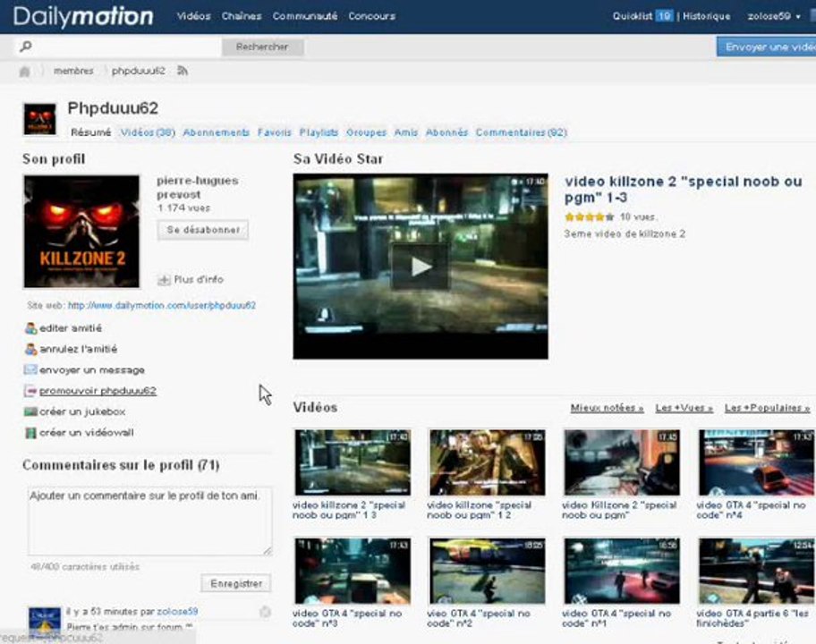Switch to Commentaires (92) tab
The height and width of the screenshot is (644, 816).
coord(521,132)
